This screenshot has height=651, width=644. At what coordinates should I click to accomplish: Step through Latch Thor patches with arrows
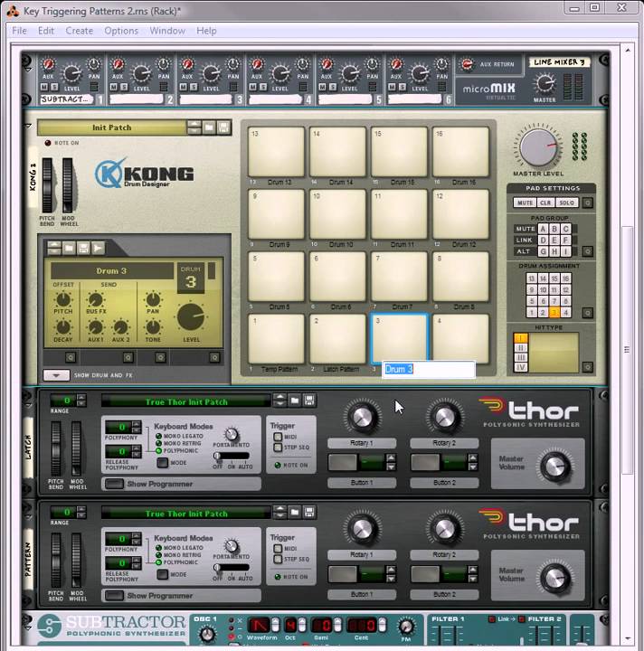(279, 401)
